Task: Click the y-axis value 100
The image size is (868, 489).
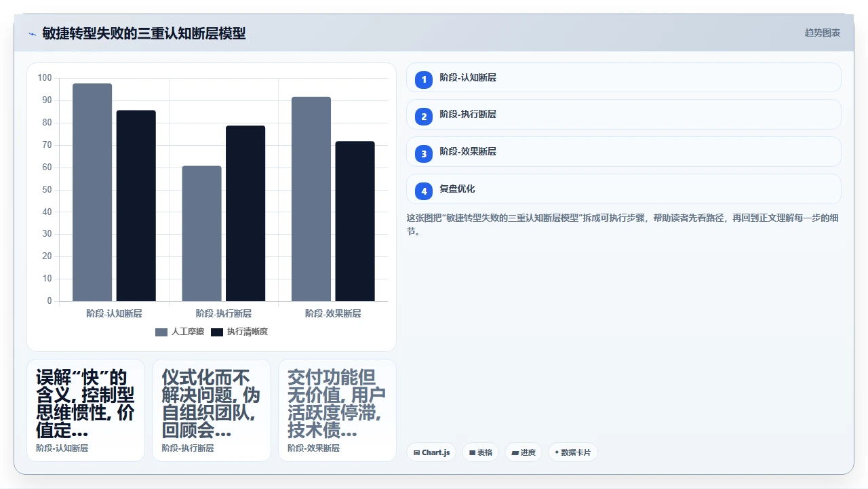Action: pos(45,78)
